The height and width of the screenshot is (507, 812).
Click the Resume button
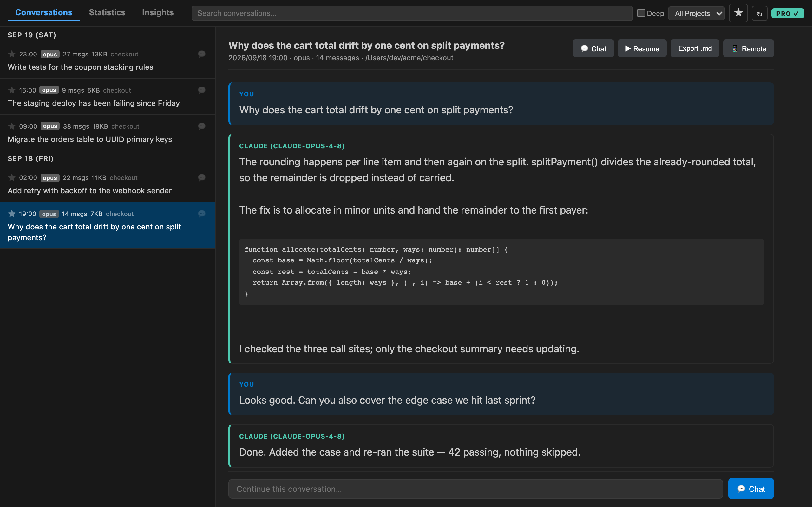pyautogui.click(x=642, y=48)
